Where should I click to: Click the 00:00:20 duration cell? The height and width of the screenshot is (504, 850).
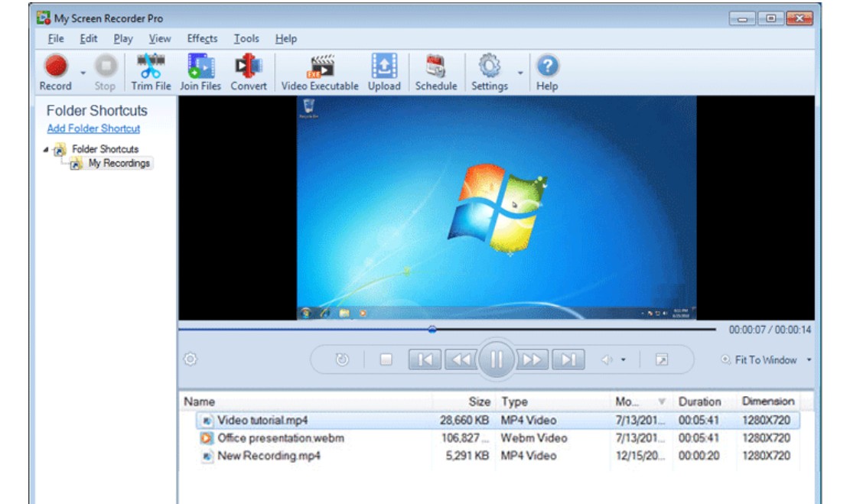tap(699, 456)
